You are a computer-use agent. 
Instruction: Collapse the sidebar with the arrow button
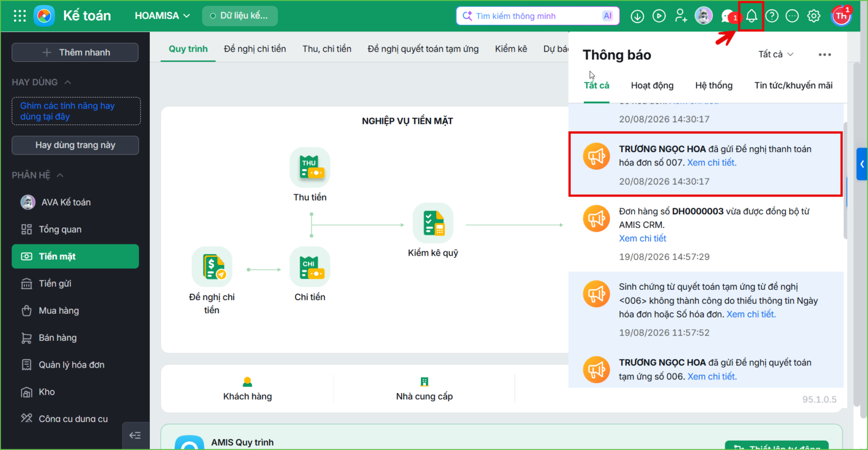[x=135, y=435]
